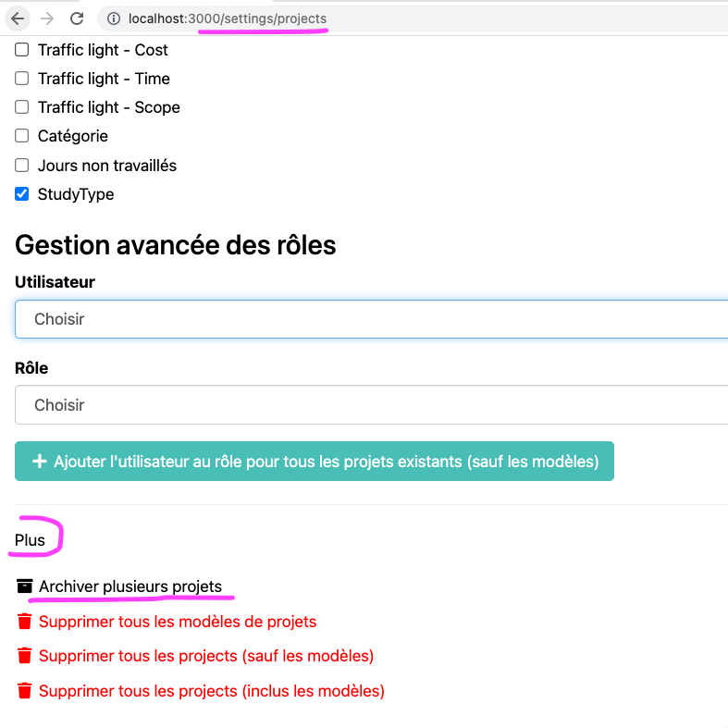This screenshot has width=728, height=728.
Task: Click the archive box icon
Action: (25, 586)
